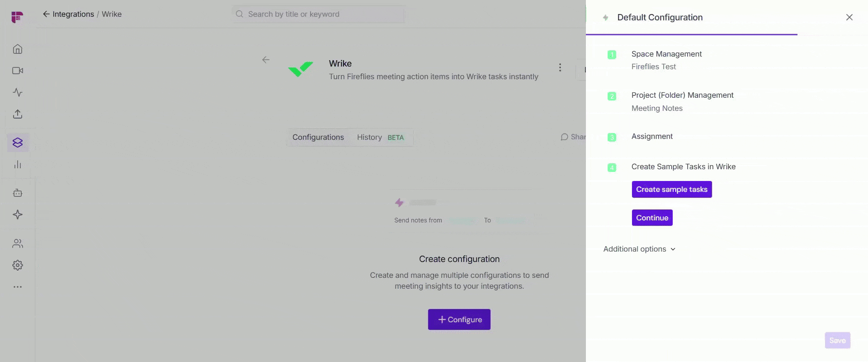This screenshot has height=362, width=868.
Task: Expand the Project (Folder) Management step
Action: pos(682,95)
